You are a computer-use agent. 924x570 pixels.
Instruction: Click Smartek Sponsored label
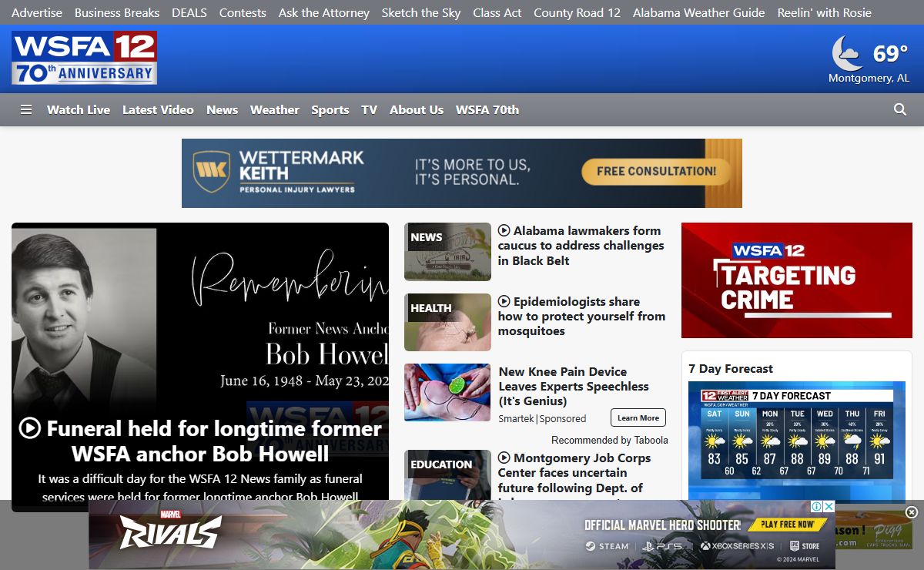click(542, 418)
